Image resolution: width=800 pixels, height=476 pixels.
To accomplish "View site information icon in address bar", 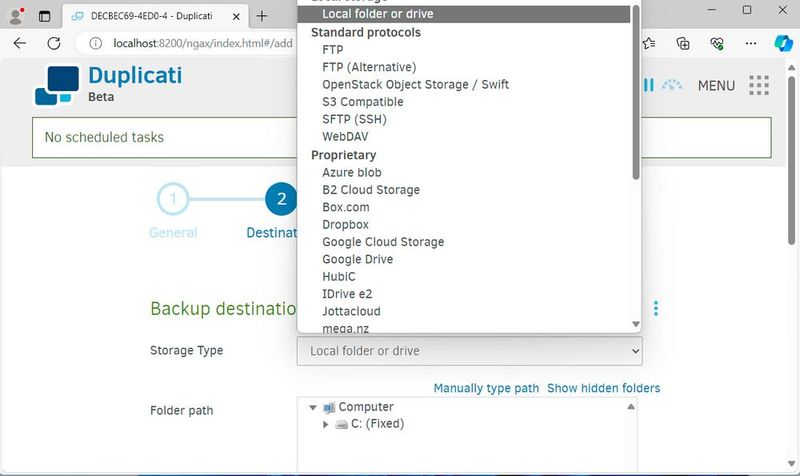I will point(95,43).
